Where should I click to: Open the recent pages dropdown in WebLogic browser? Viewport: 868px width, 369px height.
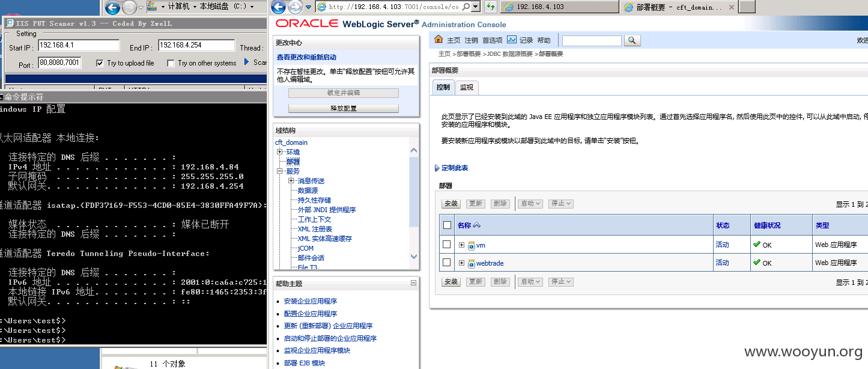pyautogui.click(x=308, y=8)
